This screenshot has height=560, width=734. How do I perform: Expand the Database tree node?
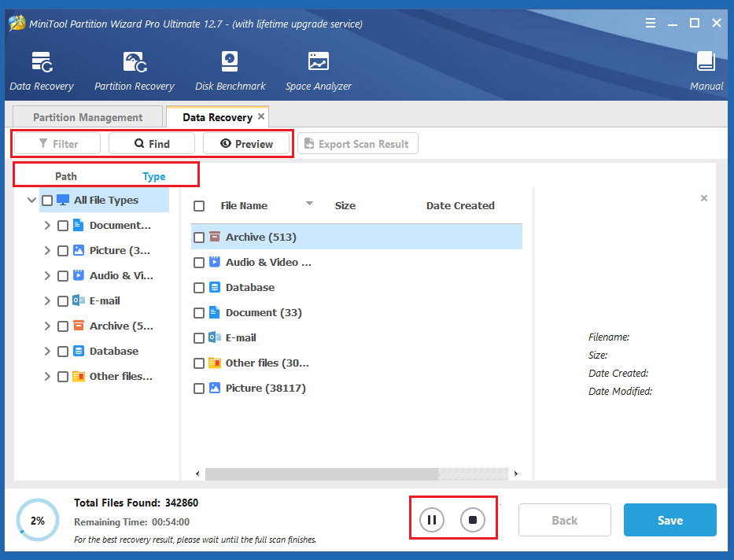(x=47, y=352)
